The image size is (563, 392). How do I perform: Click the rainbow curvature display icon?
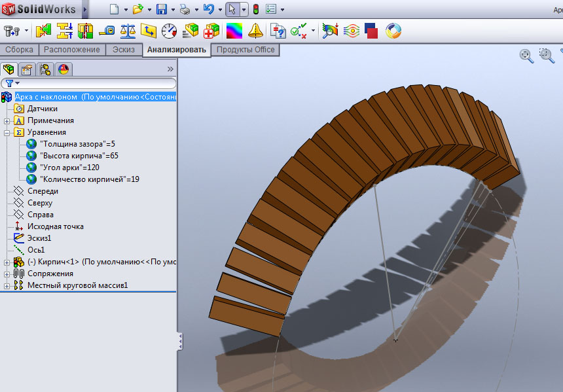coord(234,31)
